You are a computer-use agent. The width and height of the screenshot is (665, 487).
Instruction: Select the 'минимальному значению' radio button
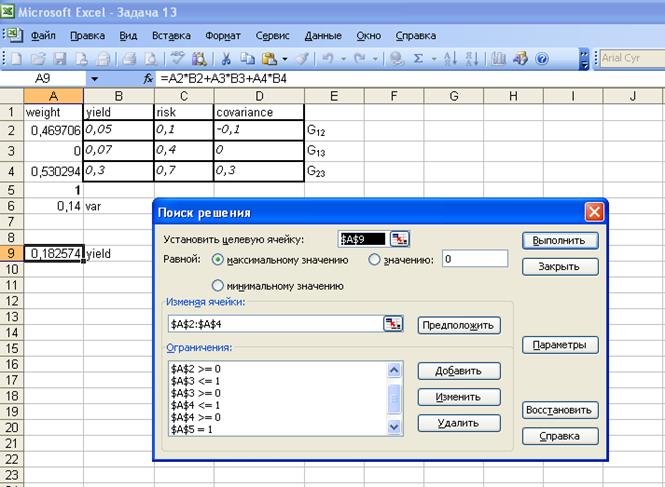[x=218, y=285]
